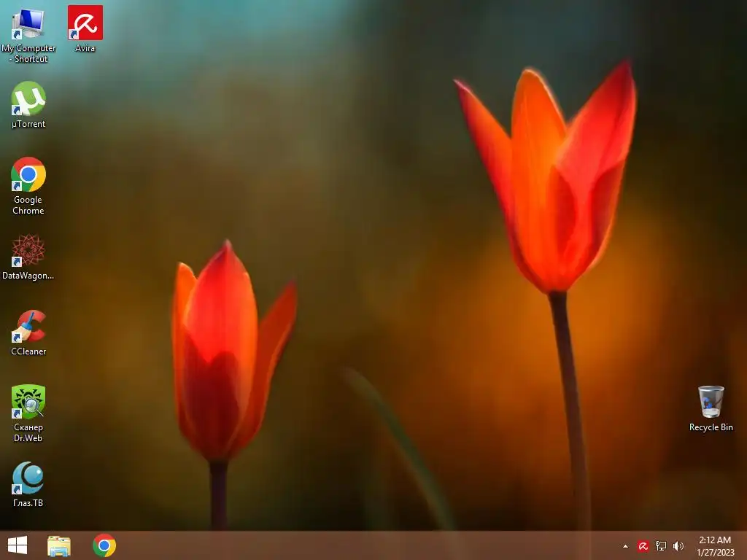This screenshot has height=560, width=747.
Task: Open the network status tray icon
Action: pyautogui.click(x=661, y=546)
